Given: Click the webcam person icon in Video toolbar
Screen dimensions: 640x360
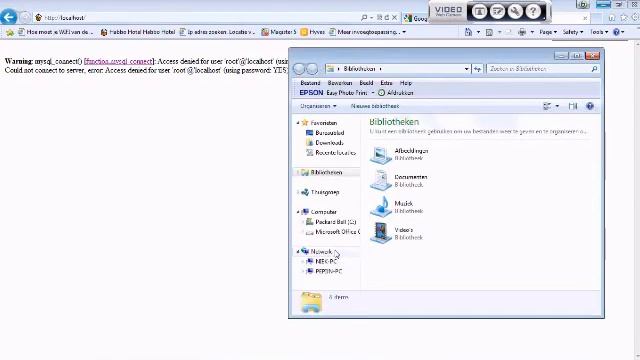Looking at the screenshot, I should pyautogui.click(x=480, y=12).
